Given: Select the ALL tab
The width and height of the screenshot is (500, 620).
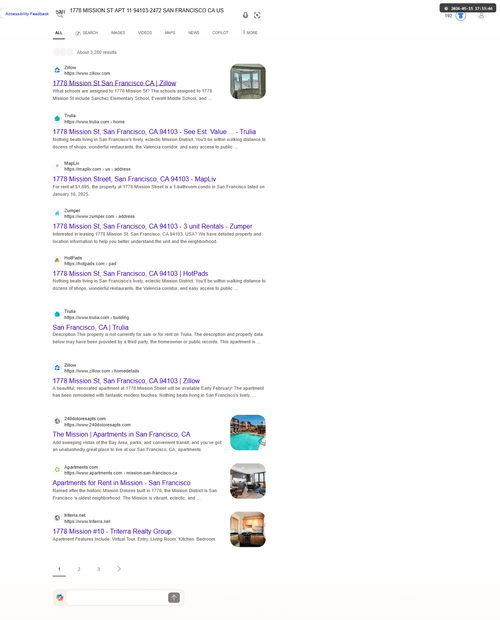Looking at the screenshot, I should (58, 33).
